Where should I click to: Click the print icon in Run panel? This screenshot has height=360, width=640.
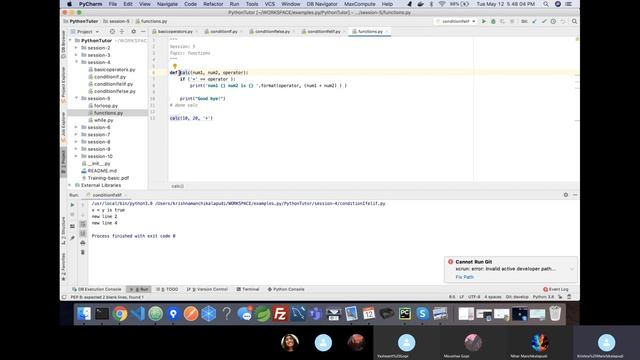[82, 243]
